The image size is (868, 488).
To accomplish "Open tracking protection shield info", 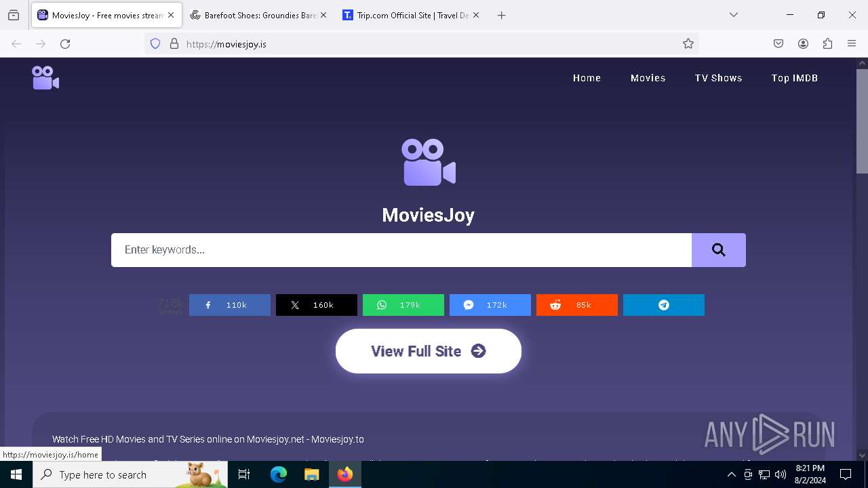I will click(x=155, y=44).
